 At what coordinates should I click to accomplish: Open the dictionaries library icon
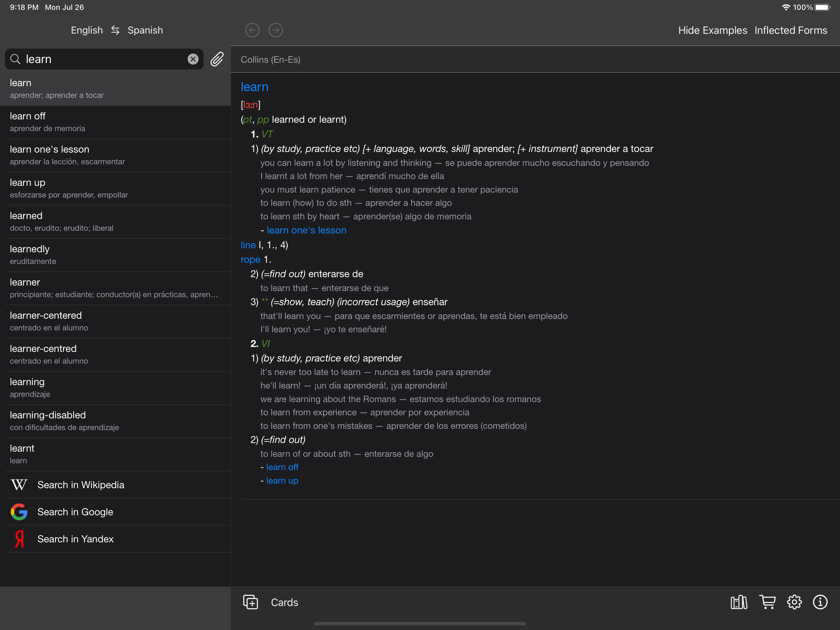(x=739, y=602)
